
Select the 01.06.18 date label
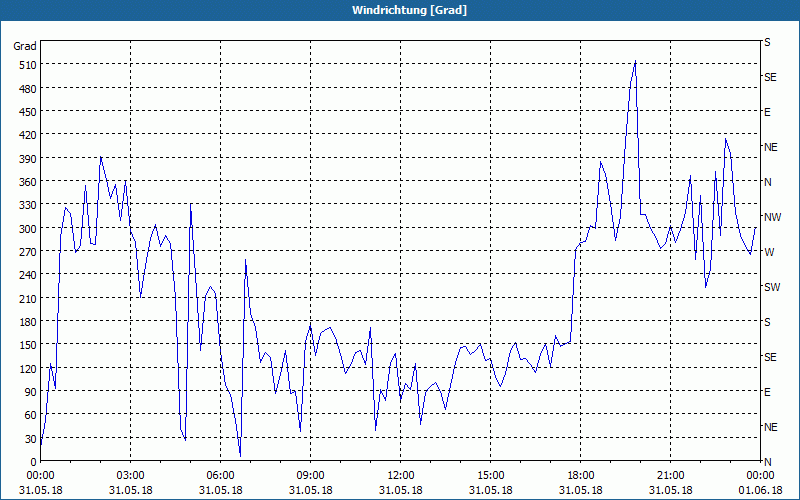click(x=760, y=490)
